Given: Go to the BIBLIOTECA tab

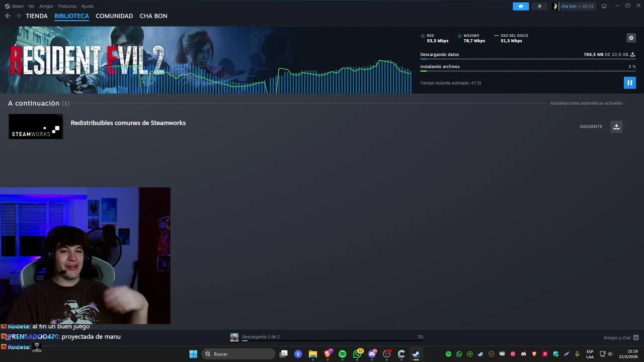Looking at the screenshot, I should [71, 16].
